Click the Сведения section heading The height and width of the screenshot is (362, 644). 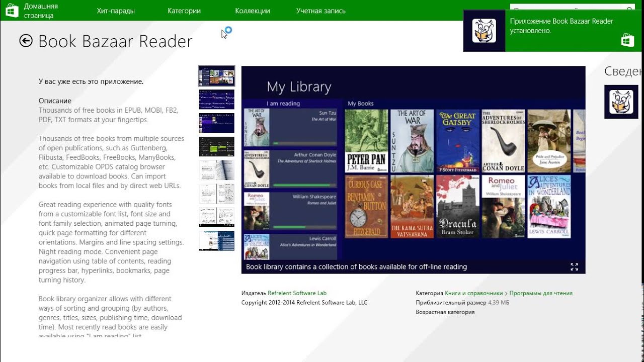624,71
